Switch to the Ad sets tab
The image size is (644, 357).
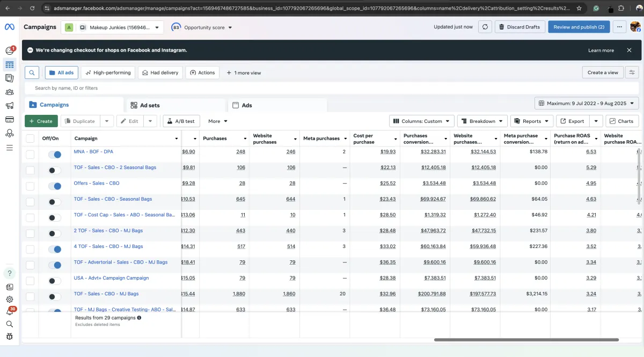click(150, 105)
